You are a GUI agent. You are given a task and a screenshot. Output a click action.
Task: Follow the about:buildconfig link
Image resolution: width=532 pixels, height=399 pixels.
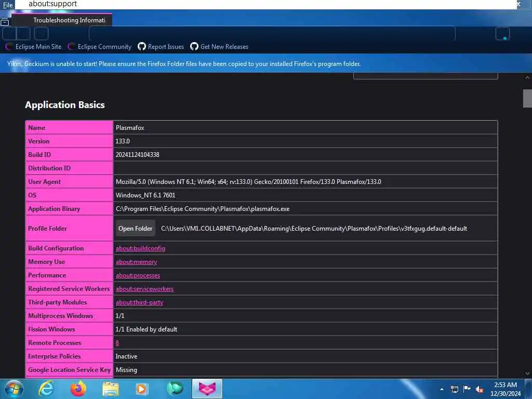[140, 248]
